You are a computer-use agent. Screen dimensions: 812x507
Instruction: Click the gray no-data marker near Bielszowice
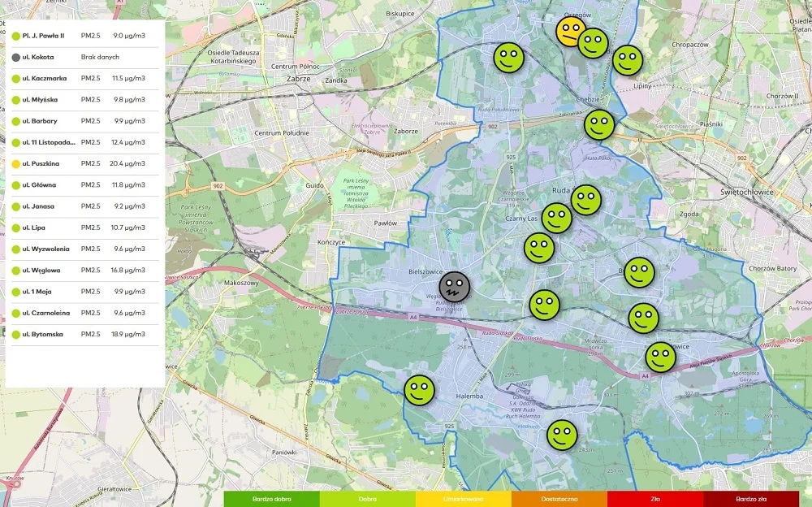click(455, 285)
